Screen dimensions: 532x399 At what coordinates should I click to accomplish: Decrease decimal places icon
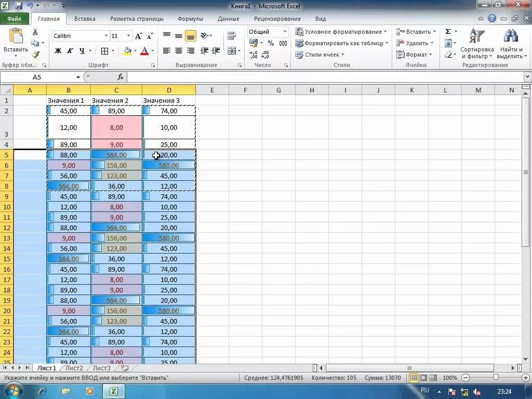(265, 55)
